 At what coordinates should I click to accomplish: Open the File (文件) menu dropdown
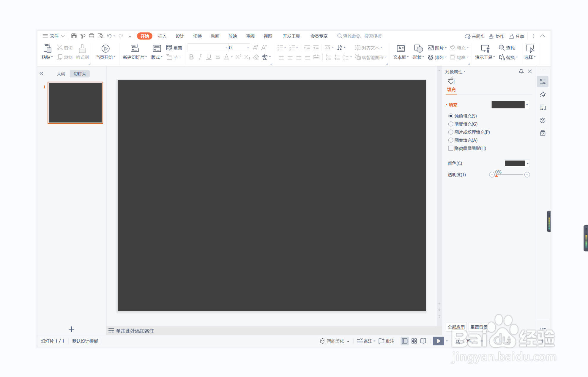pos(54,36)
